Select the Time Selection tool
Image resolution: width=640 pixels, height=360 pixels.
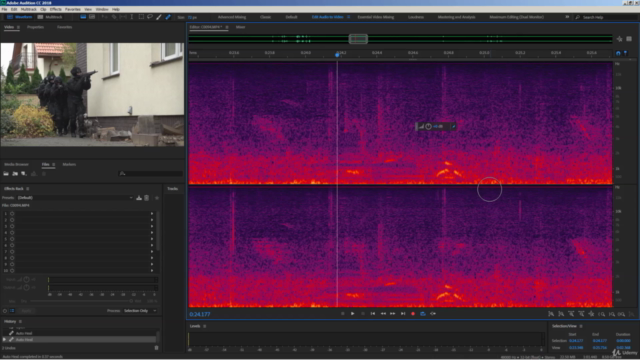[131, 17]
